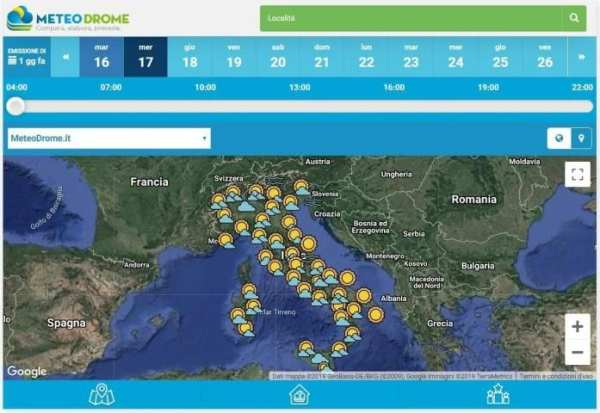Zoom in on the map
600x413 pixels.
point(577,326)
